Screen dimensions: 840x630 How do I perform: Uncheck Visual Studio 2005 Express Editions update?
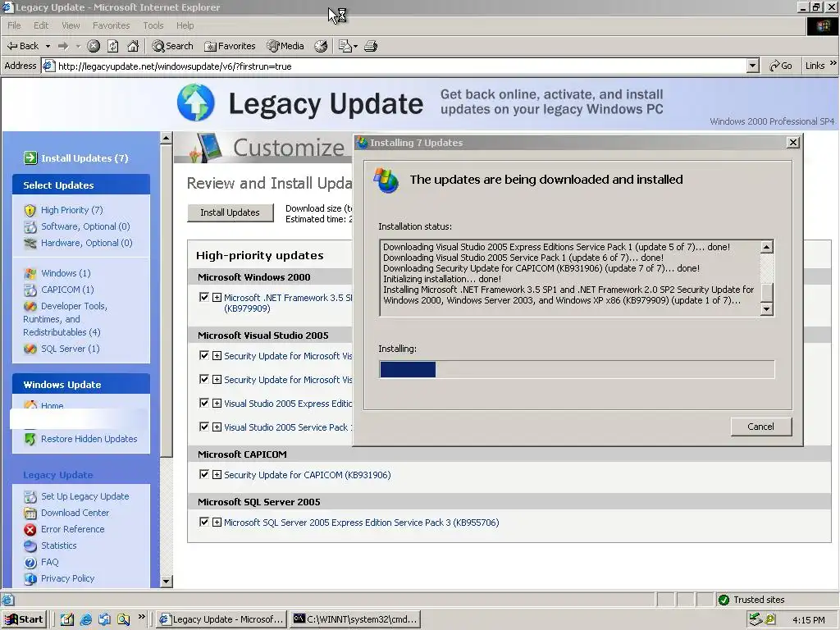[203, 403]
